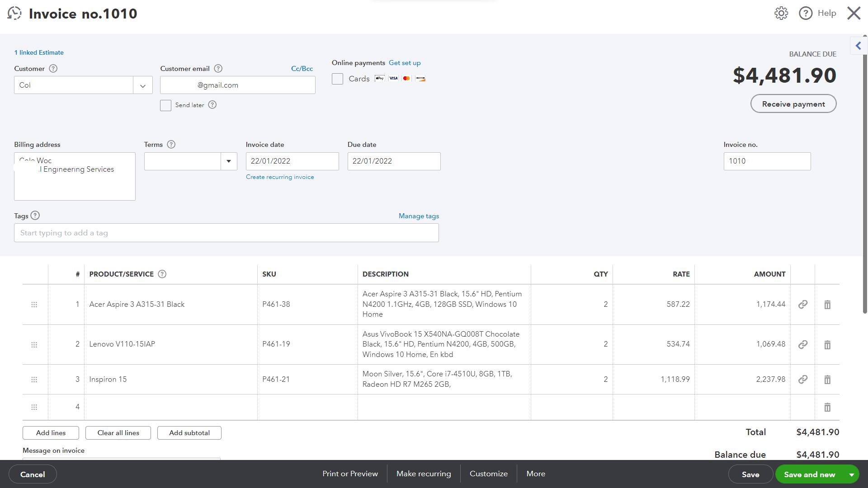868x488 pixels.
Task: Click the Invoice no. field
Action: (767, 161)
